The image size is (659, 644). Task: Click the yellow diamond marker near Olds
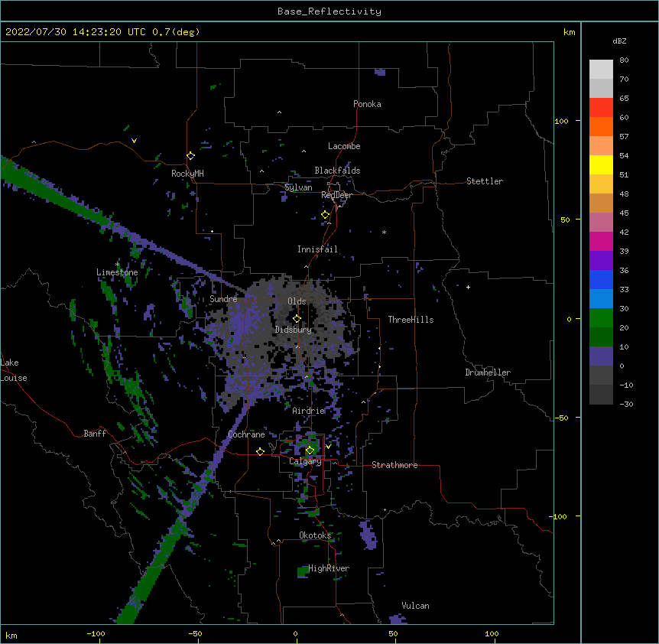pyautogui.click(x=297, y=318)
